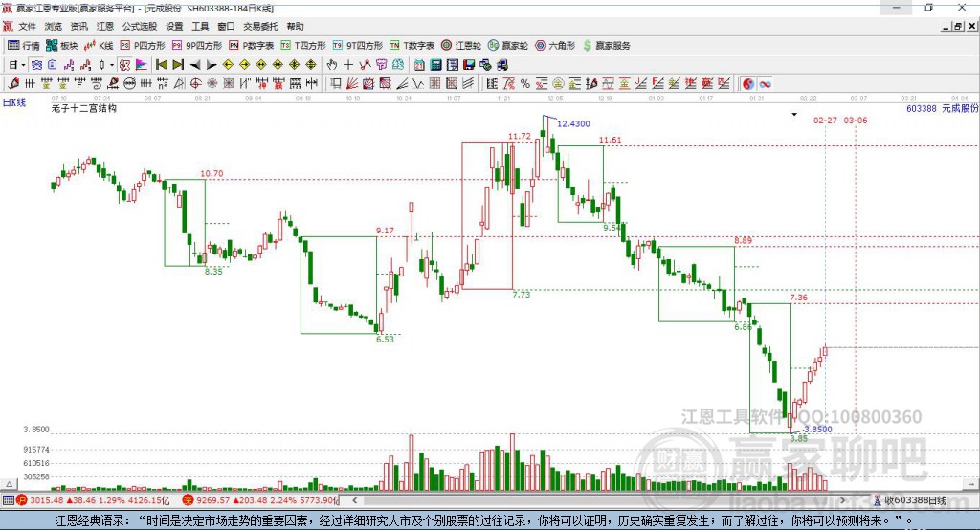980x530 pixels.
Task: Open the T数字表 tool
Action: (x=412, y=46)
